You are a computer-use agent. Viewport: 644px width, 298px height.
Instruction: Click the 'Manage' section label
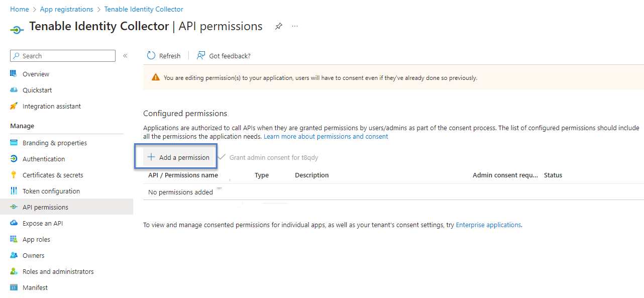pyautogui.click(x=22, y=126)
